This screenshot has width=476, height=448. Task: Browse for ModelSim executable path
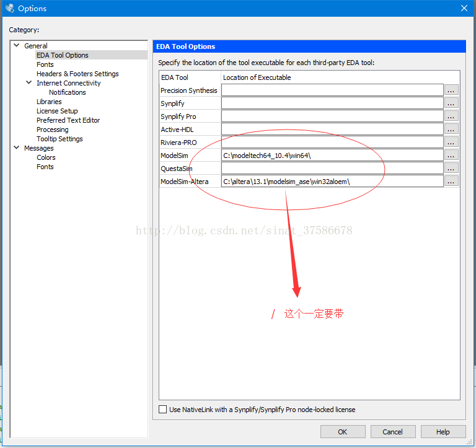(x=451, y=156)
